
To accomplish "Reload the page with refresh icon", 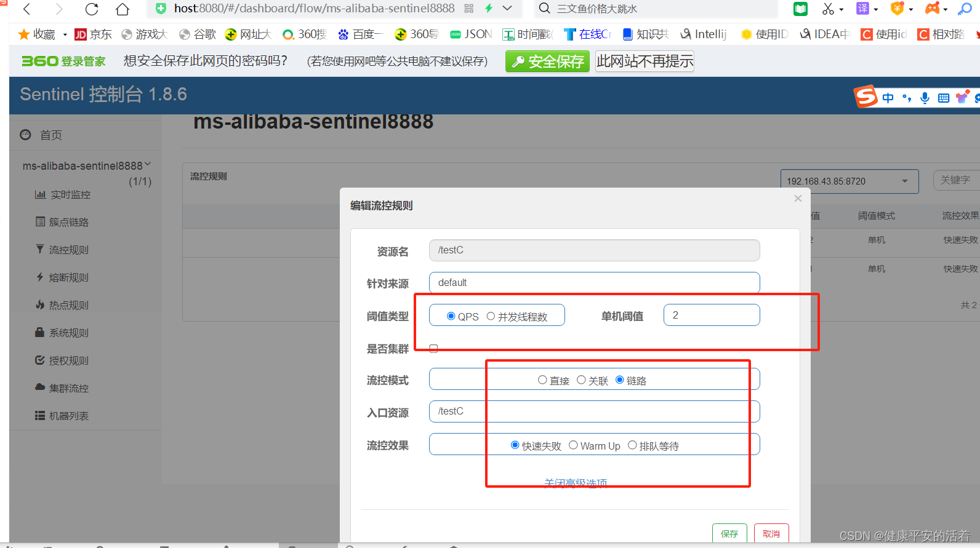I will click(92, 9).
